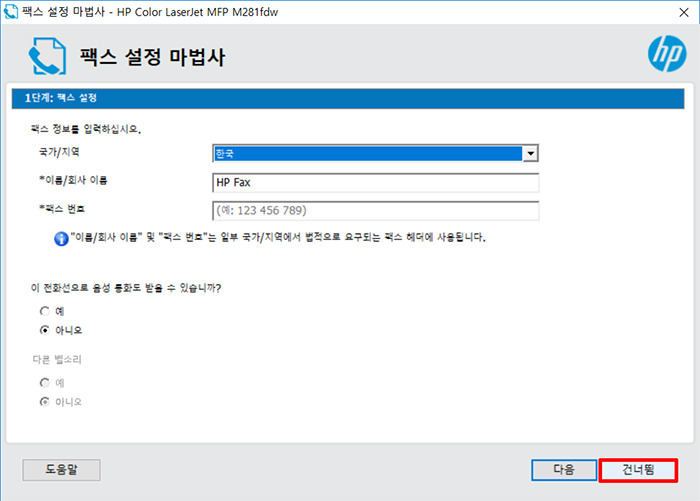Click the fax wizard phone icon in the header

pyautogui.click(x=47, y=56)
